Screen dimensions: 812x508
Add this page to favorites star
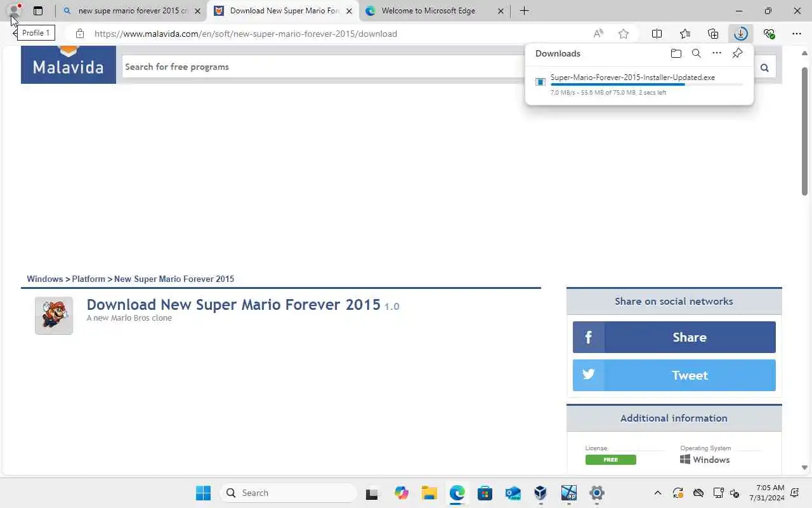click(624, 34)
